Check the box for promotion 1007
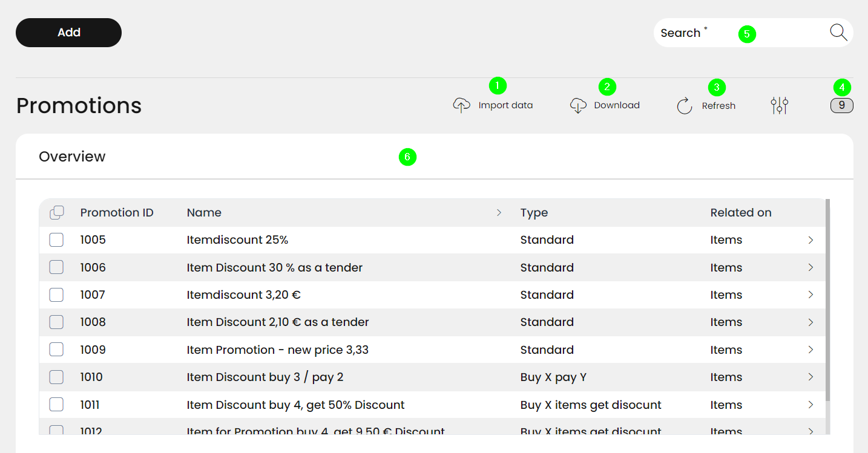 [x=56, y=295]
